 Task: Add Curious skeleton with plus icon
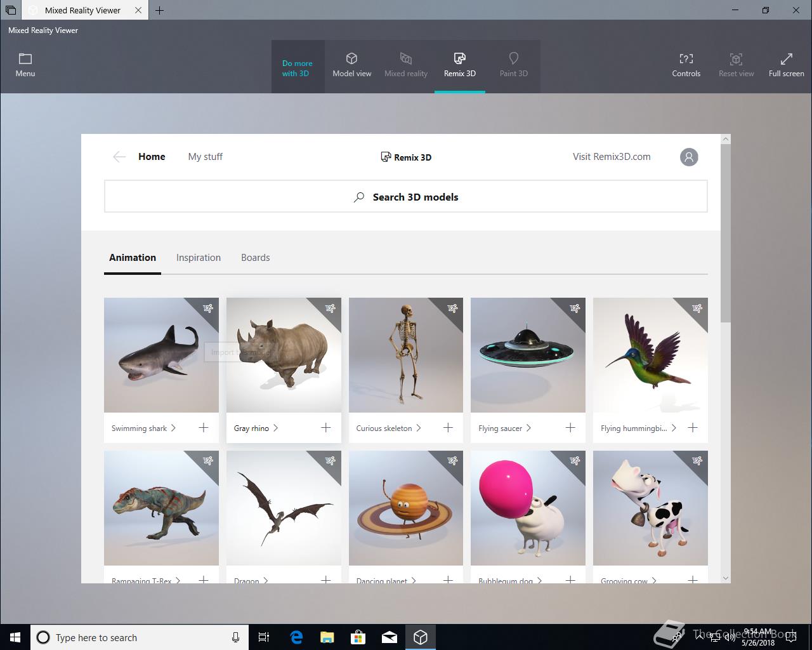448,428
